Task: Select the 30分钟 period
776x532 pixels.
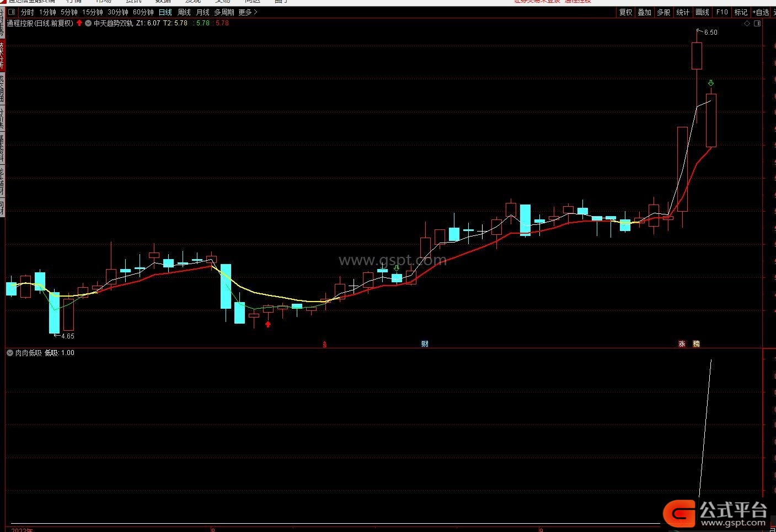Action: [117, 12]
